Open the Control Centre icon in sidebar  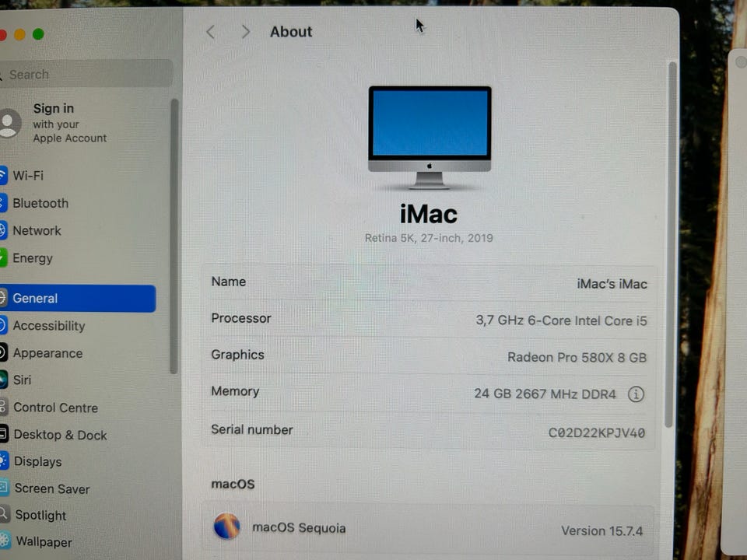(3, 407)
